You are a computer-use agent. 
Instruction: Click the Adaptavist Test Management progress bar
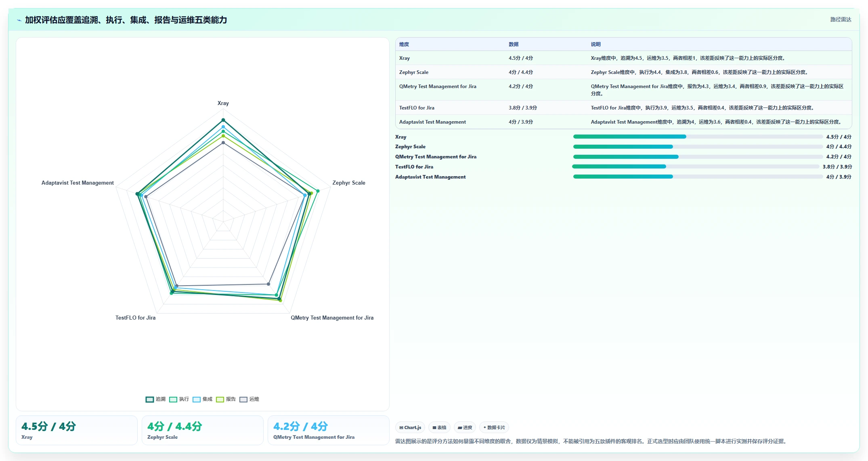pos(698,177)
